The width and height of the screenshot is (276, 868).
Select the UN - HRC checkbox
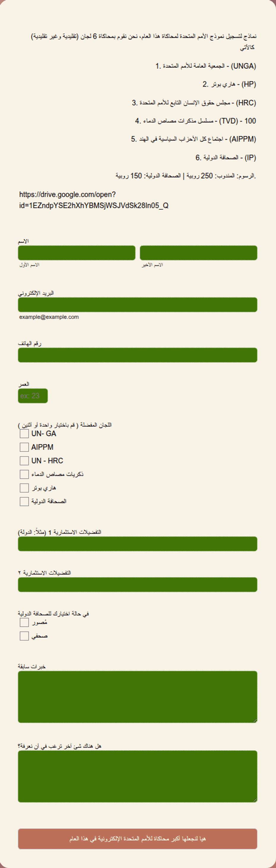click(24, 461)
